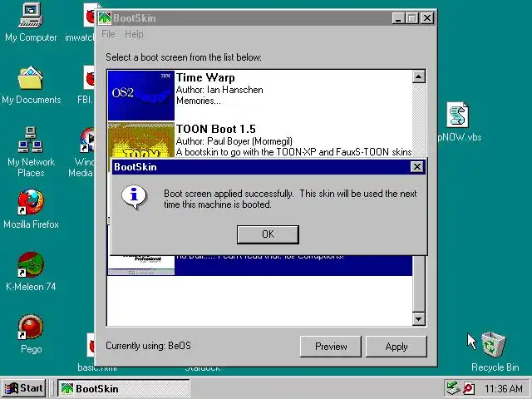The width and height of the screenshot is (532, 399).
Task: Click the Time Warp skin title
Action: (x=205, y=77)
